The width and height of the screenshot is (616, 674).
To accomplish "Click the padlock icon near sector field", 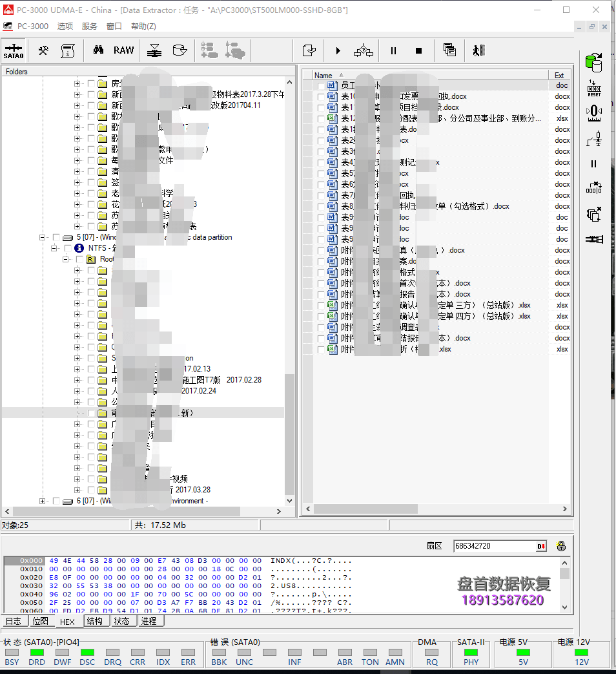I will (x=561, y=546).
